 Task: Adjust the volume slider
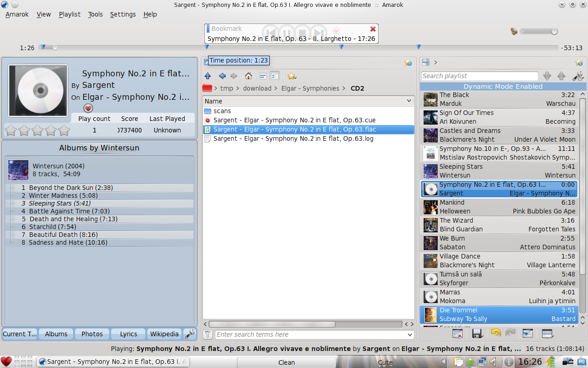point(539,32)
